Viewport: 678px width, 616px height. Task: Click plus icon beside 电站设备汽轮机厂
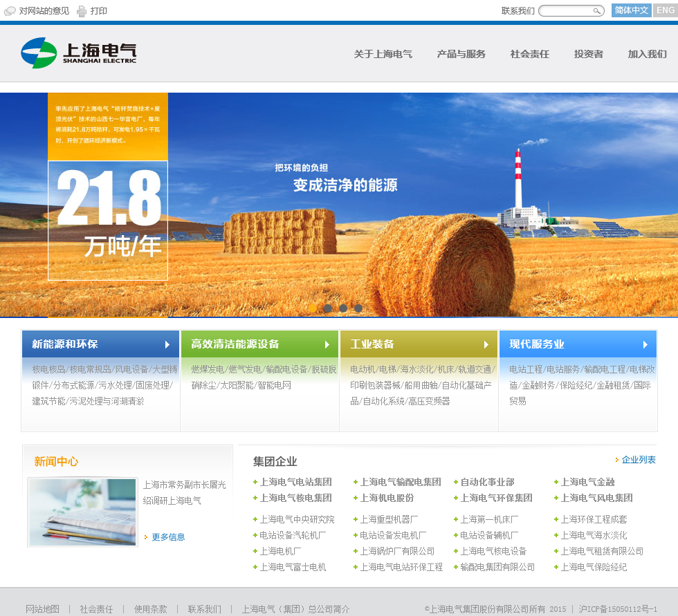pyautogui.click(x=255, y=535)
